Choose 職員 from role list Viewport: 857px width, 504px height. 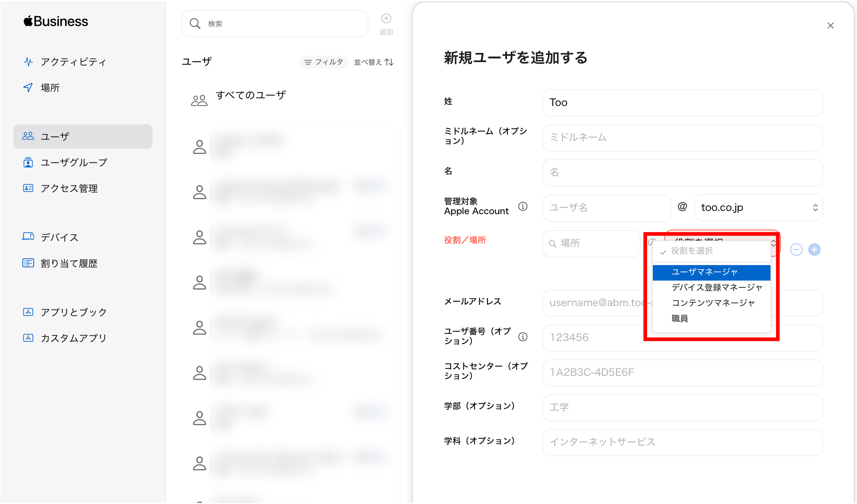tap(711, 318)
